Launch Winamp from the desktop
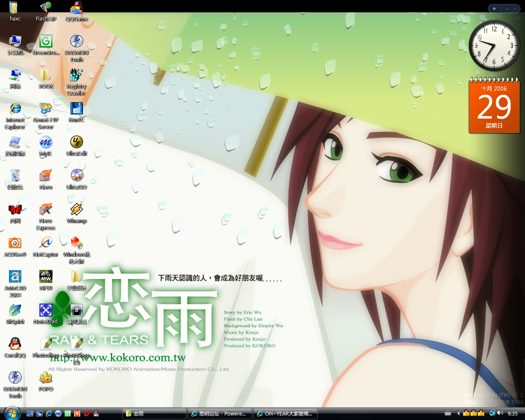This screenshot has width=525, height=420. (x=76, y=213)
